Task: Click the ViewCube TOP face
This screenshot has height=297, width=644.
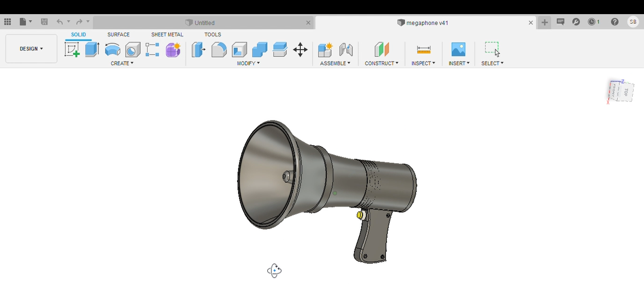Action: [626, 92]
